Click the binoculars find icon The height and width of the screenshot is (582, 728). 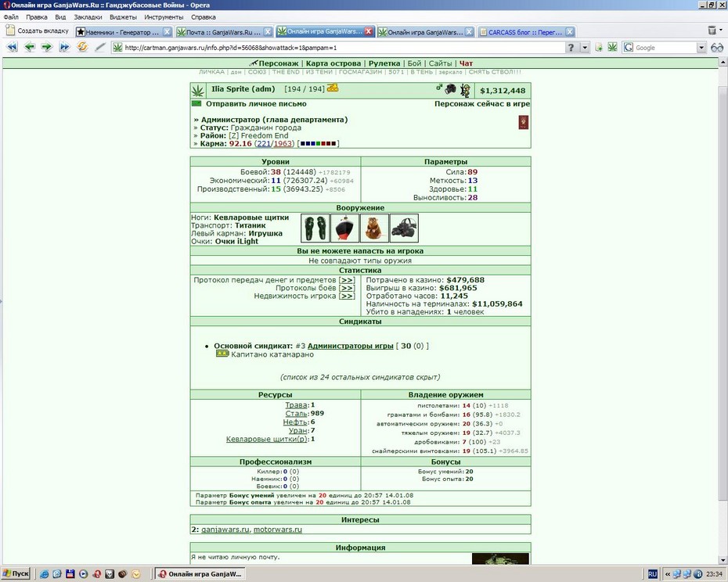coord(717,48)
